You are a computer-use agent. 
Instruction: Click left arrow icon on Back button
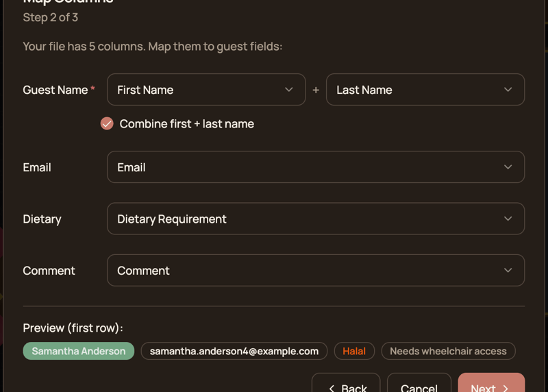tap(332, 387)
